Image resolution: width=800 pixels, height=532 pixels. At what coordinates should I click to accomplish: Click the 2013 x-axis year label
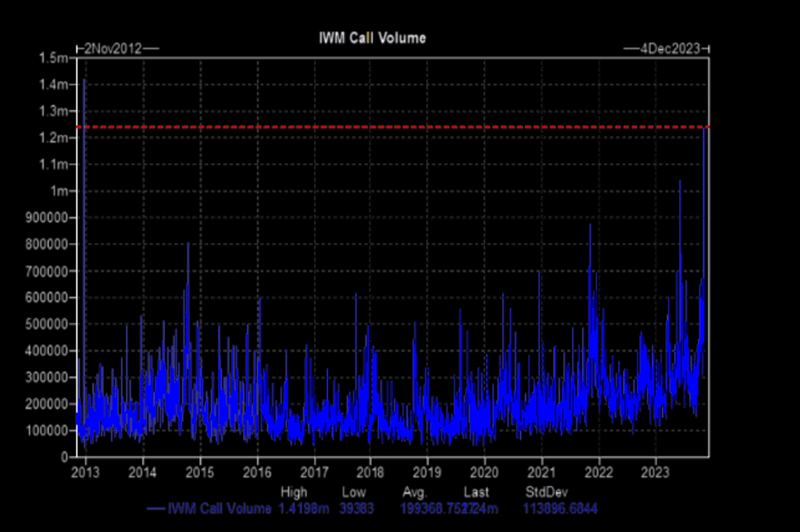85,472
